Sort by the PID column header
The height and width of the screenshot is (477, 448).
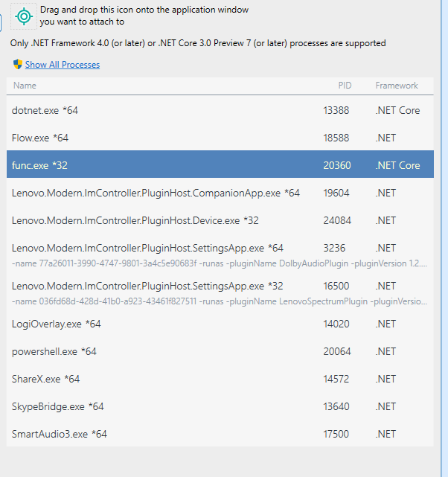coord(345,86)
